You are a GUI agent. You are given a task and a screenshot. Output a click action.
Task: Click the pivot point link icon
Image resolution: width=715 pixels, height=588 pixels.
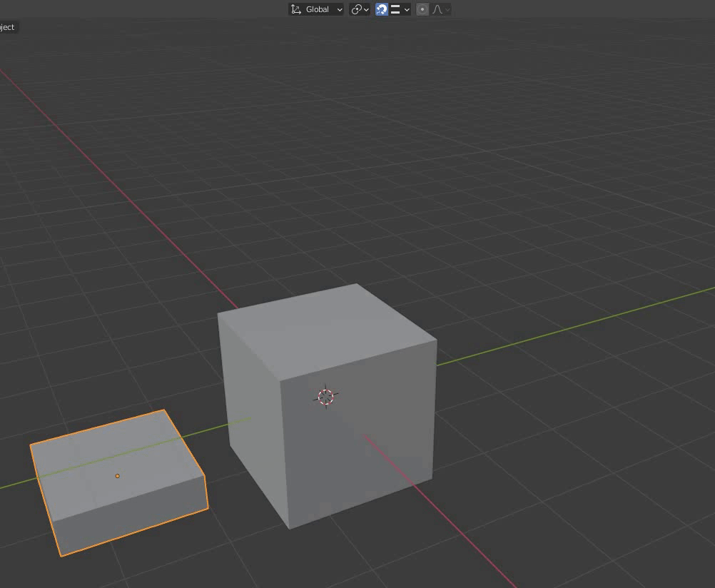(356, 9)
